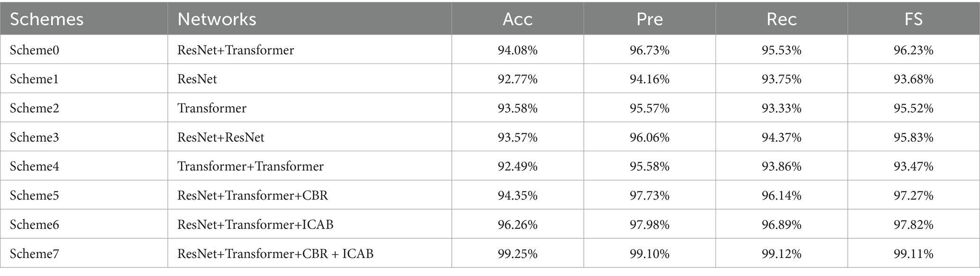This screenshot has width=980, height=276.
Task: Select the Pre column header
Action: 649,19
